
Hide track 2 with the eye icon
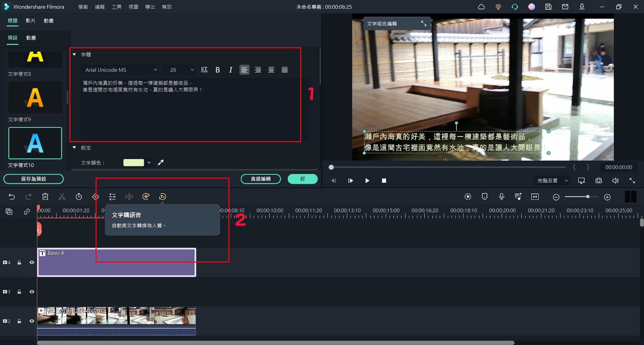pos(32,321)
